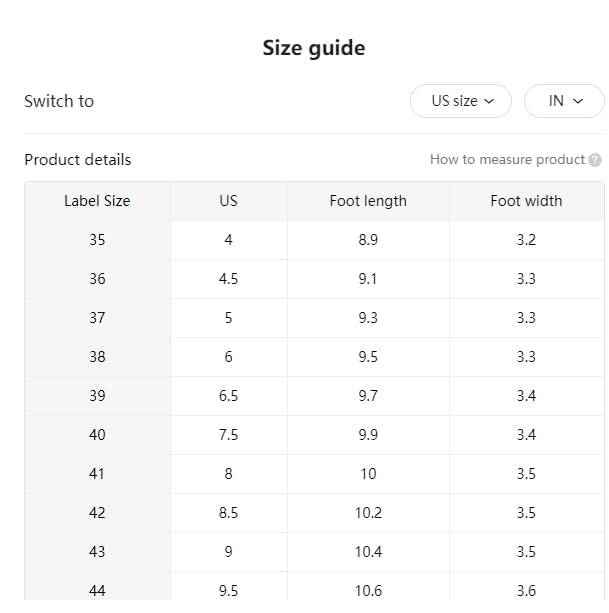
Task: Click the US column header
Action: coord(229,201)
